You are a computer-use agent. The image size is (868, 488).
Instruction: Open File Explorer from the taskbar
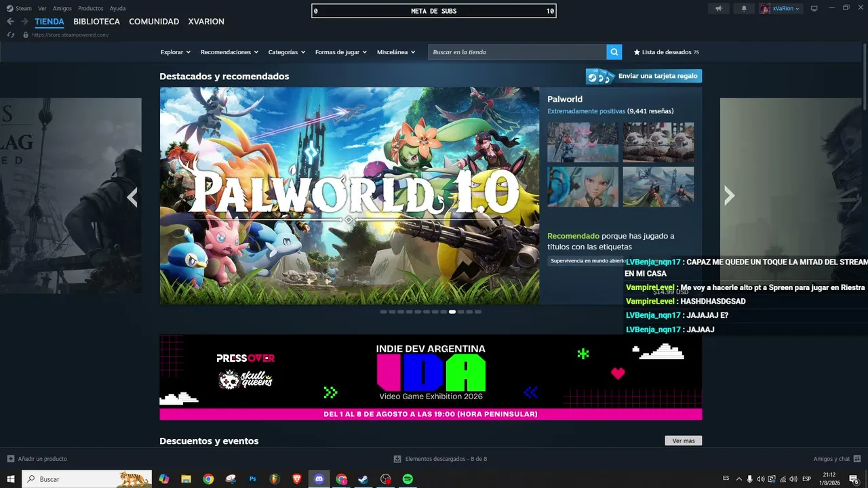[186, 479]
